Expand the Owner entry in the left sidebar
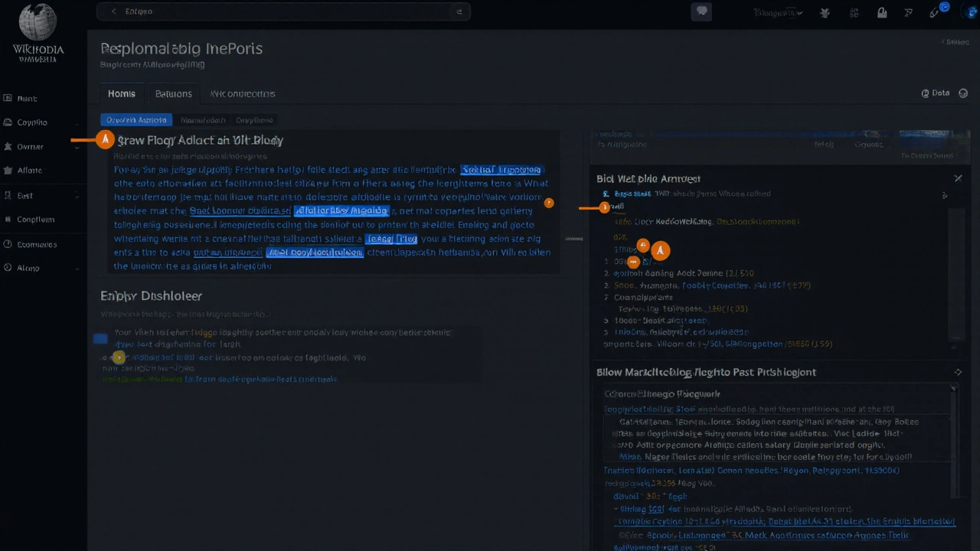This screenshot has height=551, width=980. [x=77, y=146]
